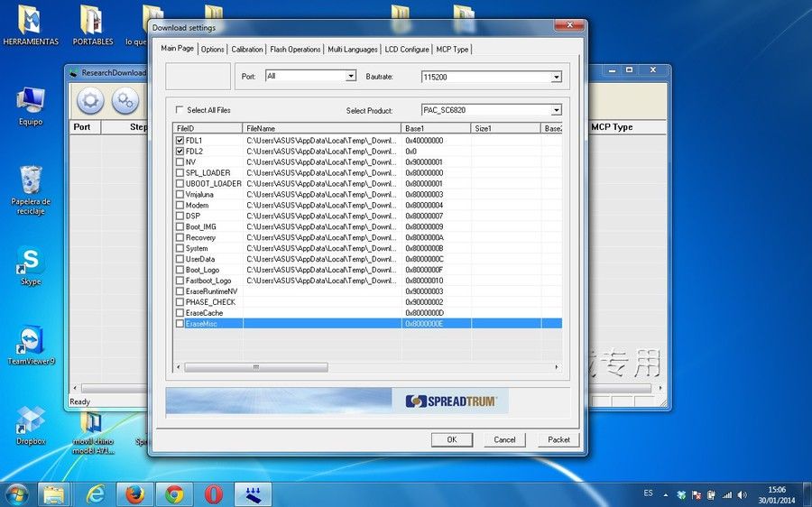Open the Port dropdown
This screenshot has height=507, width=812.
pos(351,76)
